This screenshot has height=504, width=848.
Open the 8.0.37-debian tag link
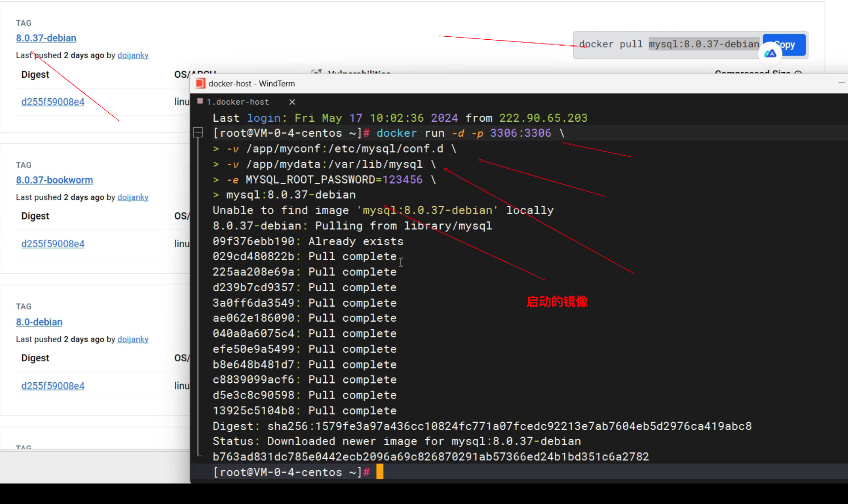[x=46, y=38]
